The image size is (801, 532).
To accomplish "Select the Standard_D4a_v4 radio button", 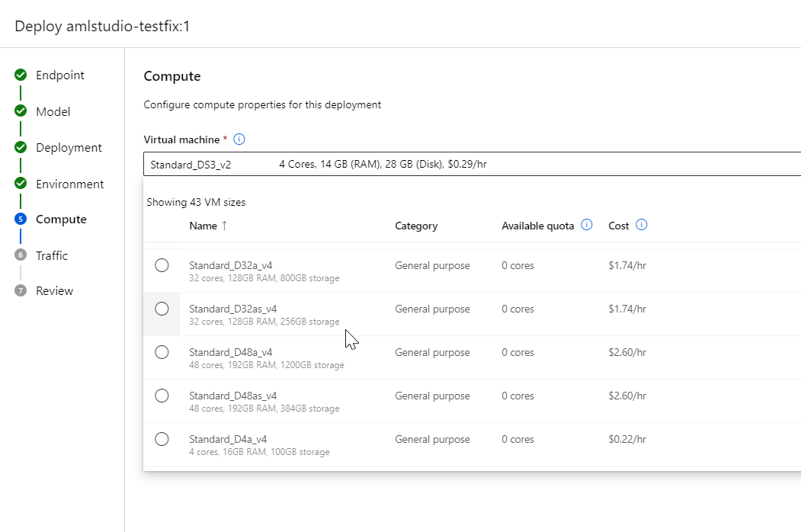I will [162, 439].
